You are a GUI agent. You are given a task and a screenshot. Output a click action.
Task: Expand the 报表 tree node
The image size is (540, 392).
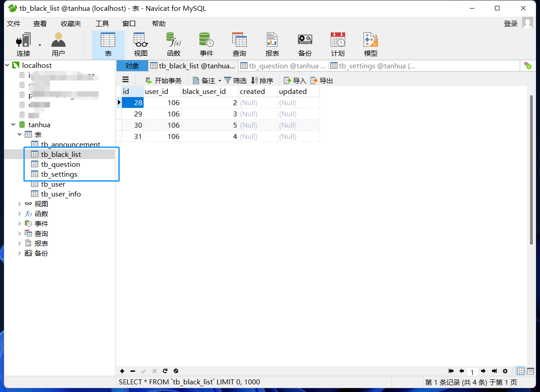tap(20, 243)
